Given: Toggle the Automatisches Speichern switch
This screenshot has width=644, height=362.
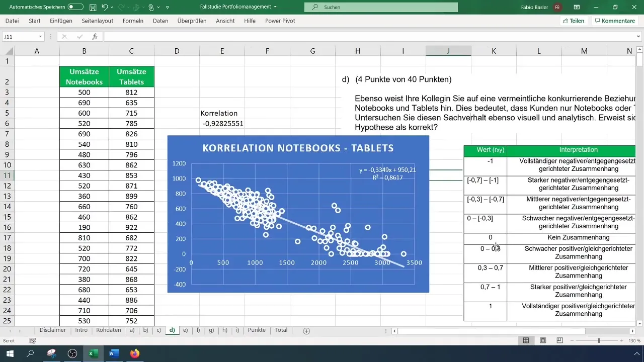Looking at the screenshot, I should coord(75,7).
